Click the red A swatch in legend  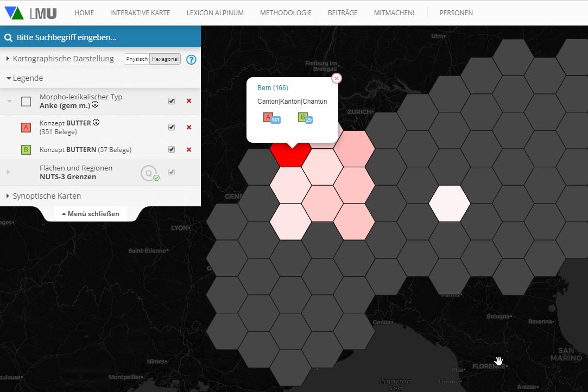click(x=26, y=128)
